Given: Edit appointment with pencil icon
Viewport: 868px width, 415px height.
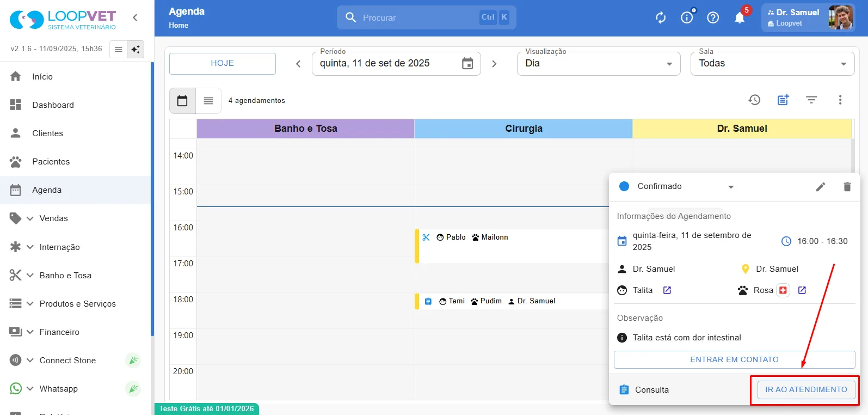Looking at the screenshot, I should tap(821, 187).
